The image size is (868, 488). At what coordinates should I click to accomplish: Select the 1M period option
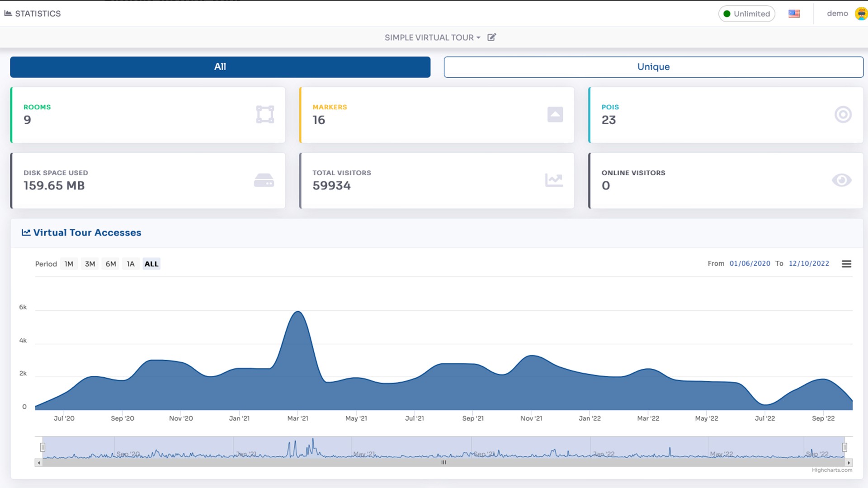coord(69,264)
